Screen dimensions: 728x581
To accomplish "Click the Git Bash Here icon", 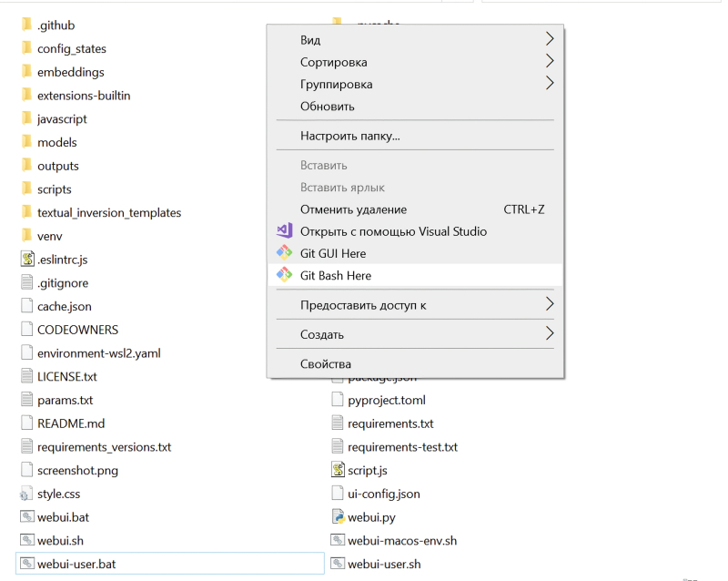I will coord(285,275).
